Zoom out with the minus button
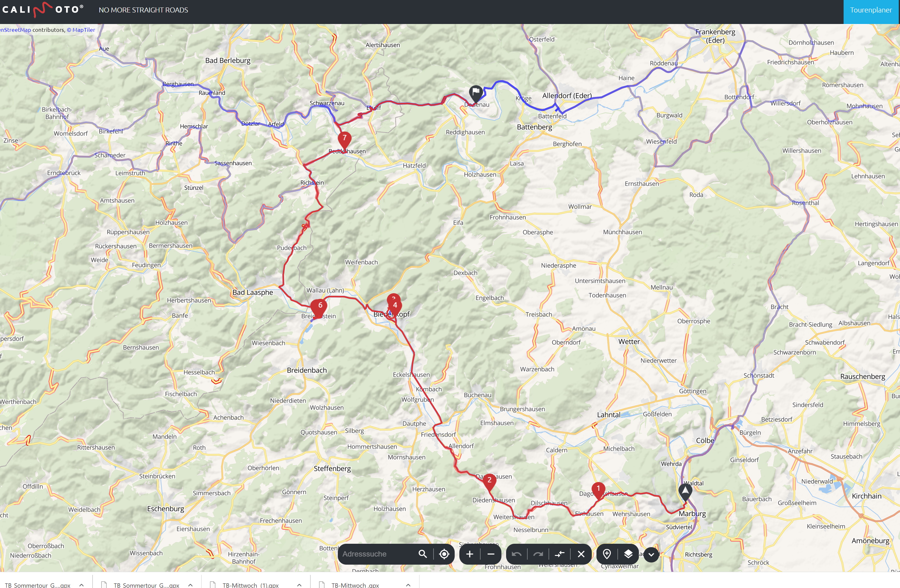900x588 pixels. click(491, 554)
